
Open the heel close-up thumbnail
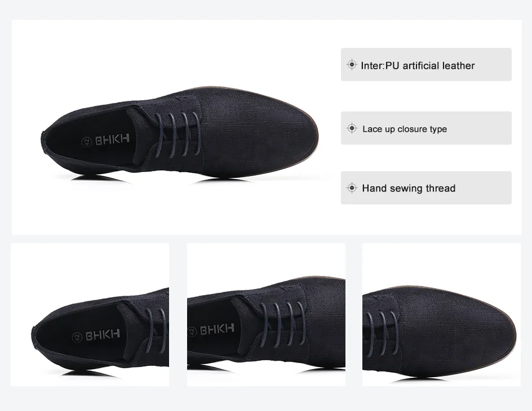[x=90, y=315]
